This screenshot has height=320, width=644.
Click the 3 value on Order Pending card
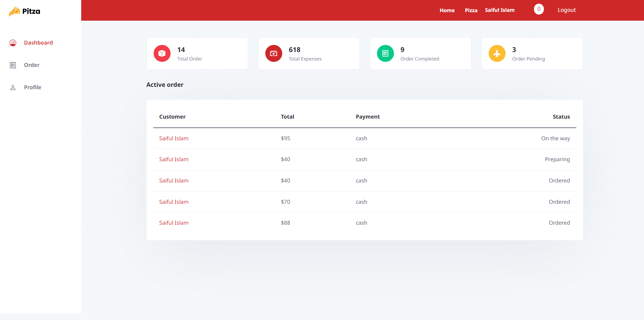point(514,50)
